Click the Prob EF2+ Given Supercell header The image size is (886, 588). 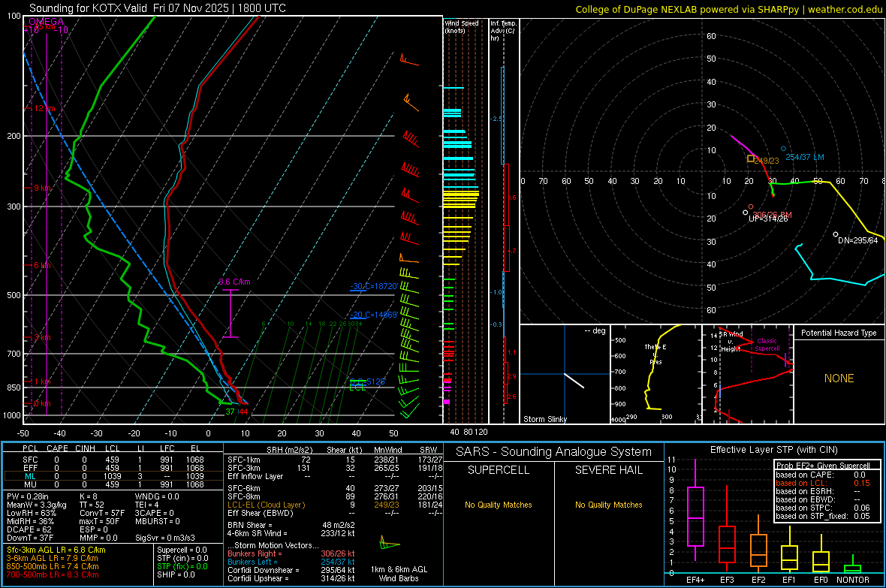(x=823, y=466)
